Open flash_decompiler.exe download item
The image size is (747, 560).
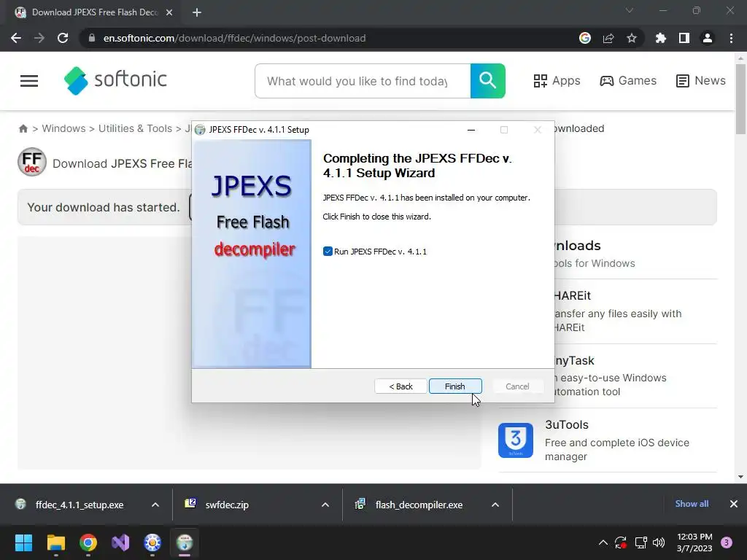(410, 505)
